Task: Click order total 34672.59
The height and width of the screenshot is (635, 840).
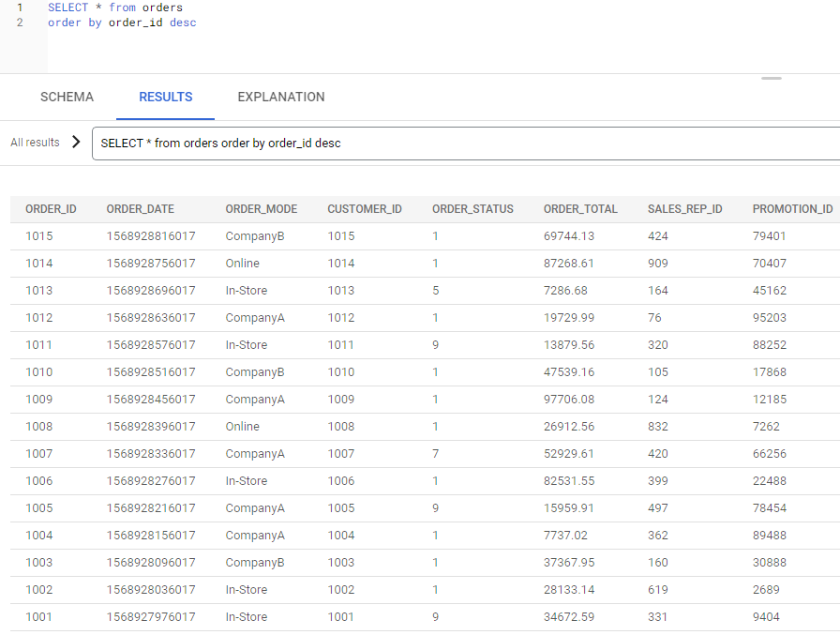Action: (569, 617)
